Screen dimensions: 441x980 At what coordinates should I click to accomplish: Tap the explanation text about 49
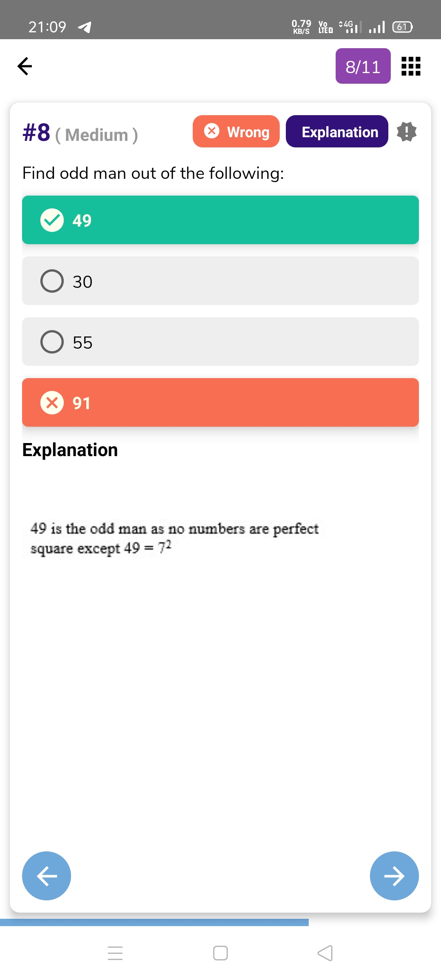pos(174,538)
